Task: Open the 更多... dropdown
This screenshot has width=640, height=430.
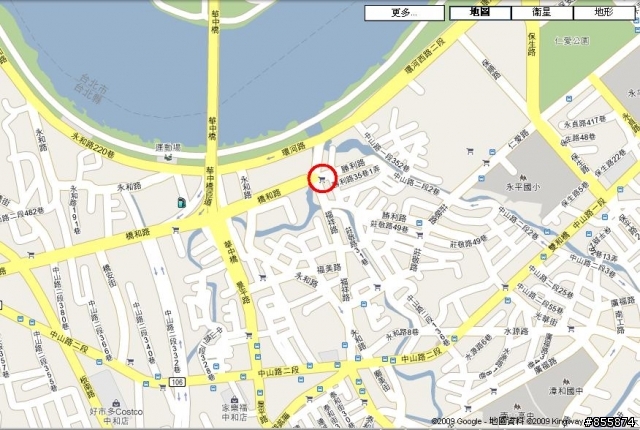Action: tap(404, 13)
